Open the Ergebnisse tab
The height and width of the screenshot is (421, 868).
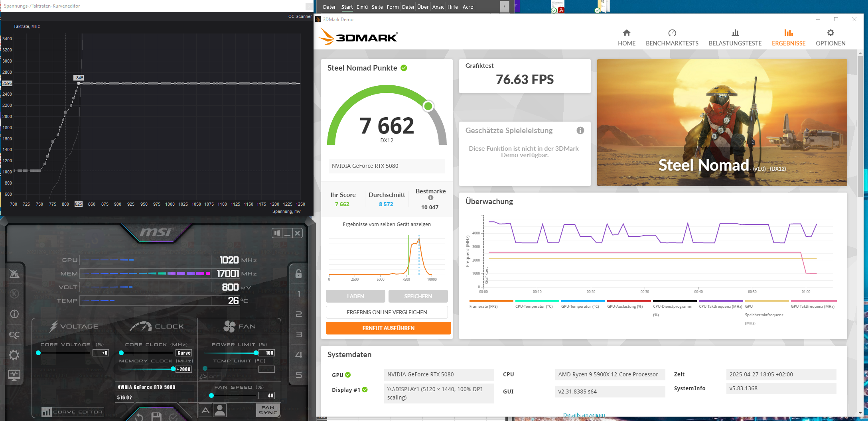789,38
